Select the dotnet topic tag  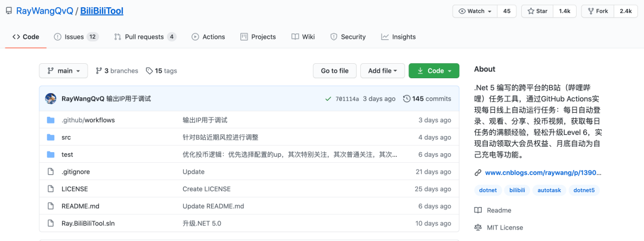pyautogui.click(x=488, y=190)
